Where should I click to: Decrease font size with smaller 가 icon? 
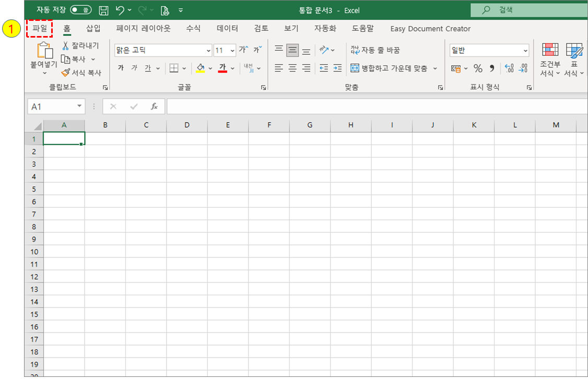pos(257,50)
